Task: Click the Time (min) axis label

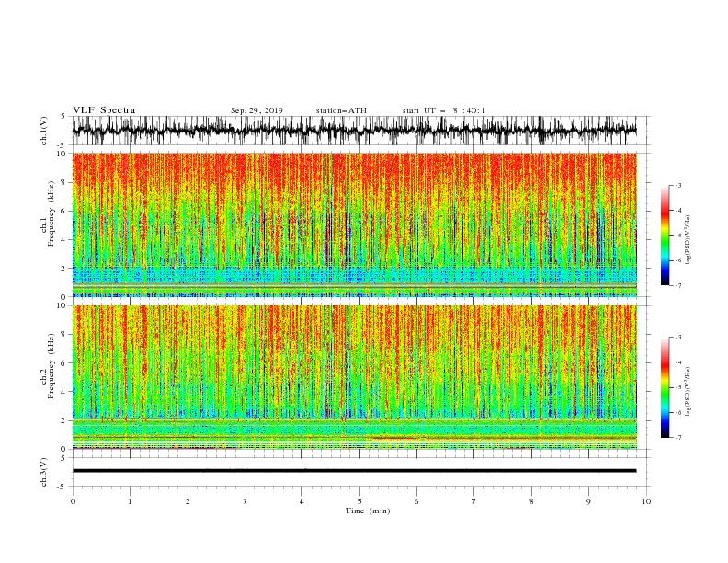Action: [368, 511]
